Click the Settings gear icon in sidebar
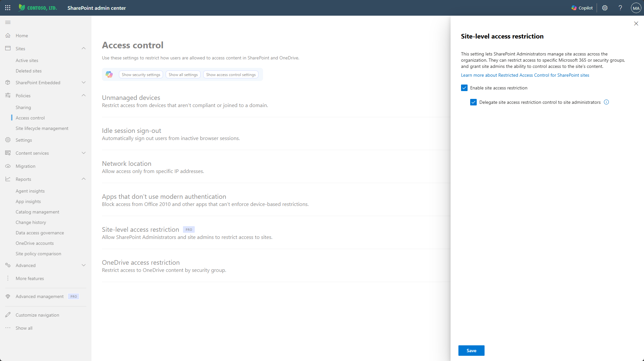 coord(8,140)
